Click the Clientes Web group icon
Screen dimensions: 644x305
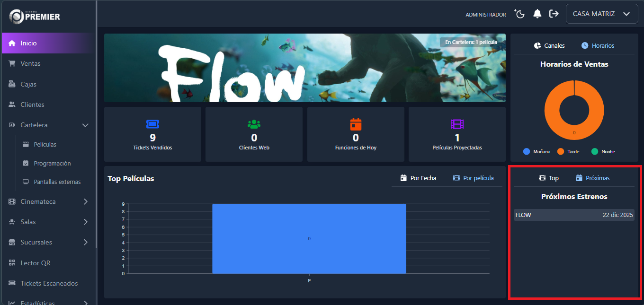pyautogui.click(x=254, y=124)
